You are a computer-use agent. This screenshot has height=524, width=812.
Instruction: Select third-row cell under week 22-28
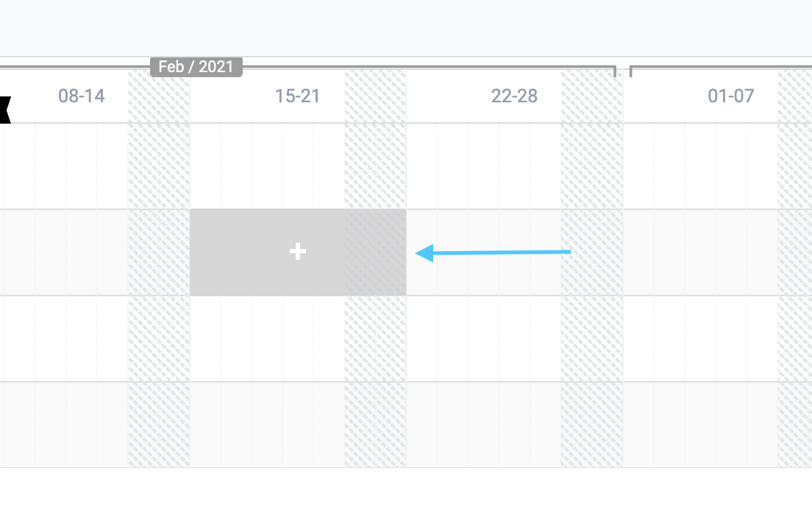[515, 339]
